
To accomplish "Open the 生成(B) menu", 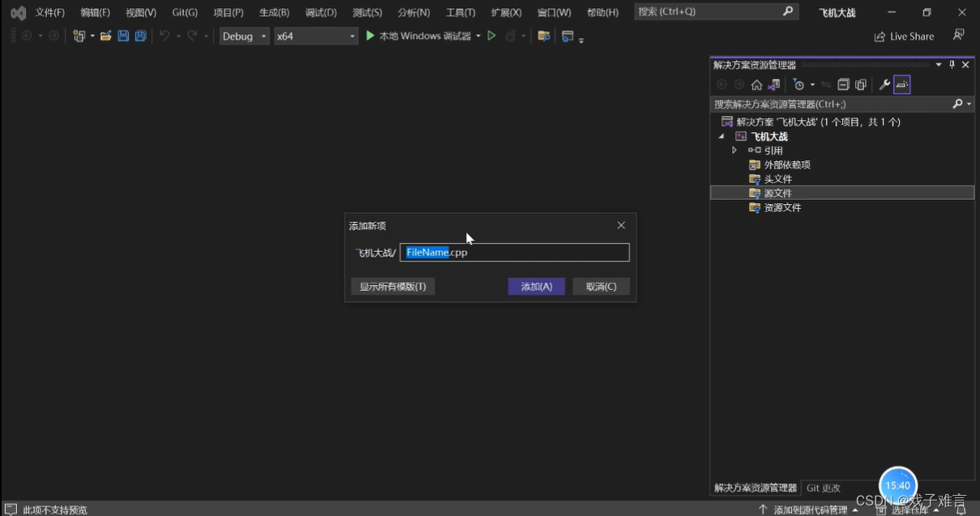I will [x=274, y=13].
